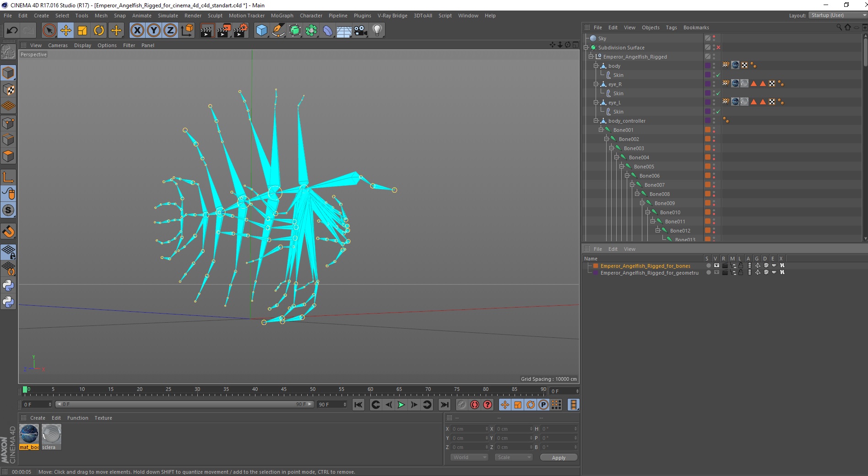Toggle X axis lock
This screenshot has width=868, height=476.
pos(137,31)
